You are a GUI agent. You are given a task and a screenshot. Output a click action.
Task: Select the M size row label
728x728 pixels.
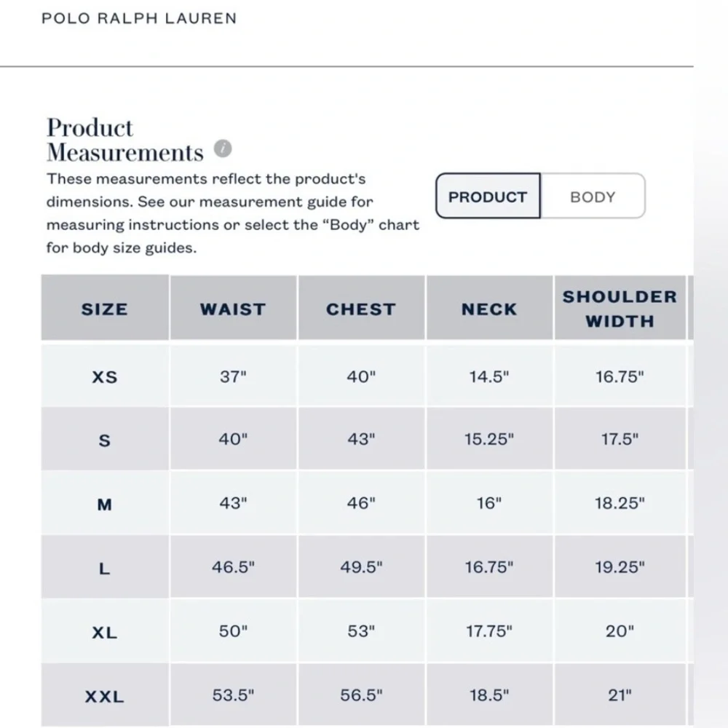[105, 504]
